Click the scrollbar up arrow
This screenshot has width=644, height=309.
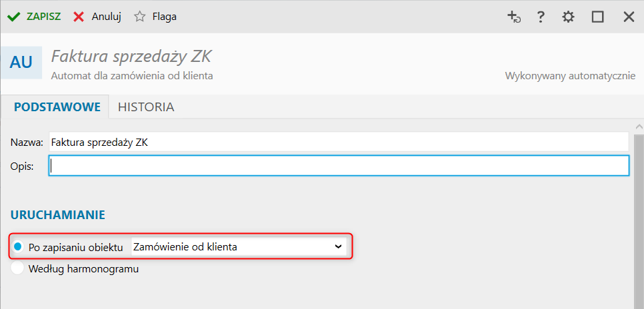[x=639, y=126]
